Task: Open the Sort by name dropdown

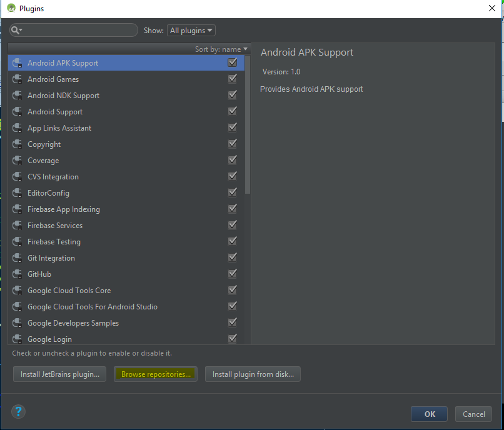Action: (x=221, y=49)
